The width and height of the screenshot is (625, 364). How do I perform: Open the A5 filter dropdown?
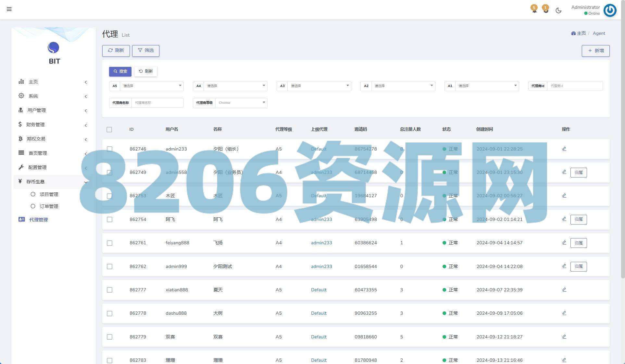(x=151, y=86)
